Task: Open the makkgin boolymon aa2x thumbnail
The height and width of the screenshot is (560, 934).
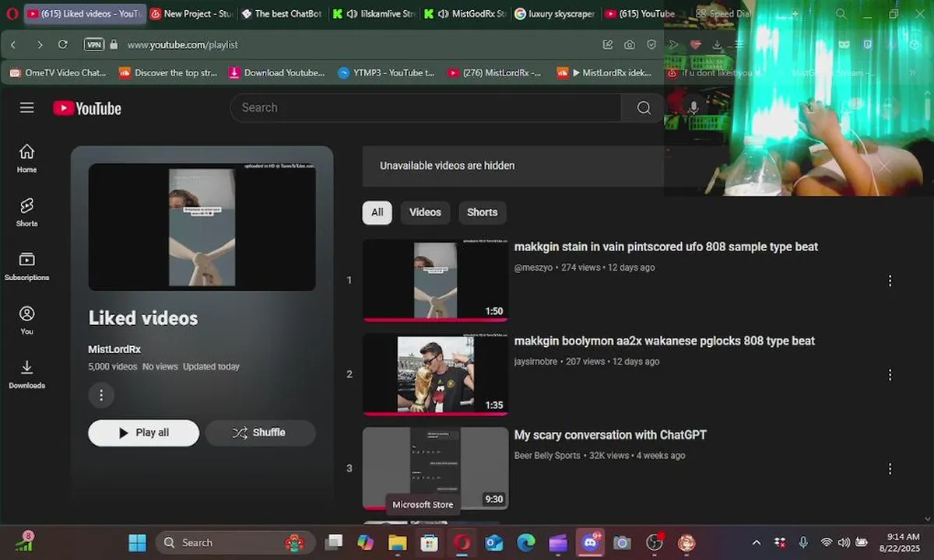Action: pyautogui.click(x=435, y=374)
